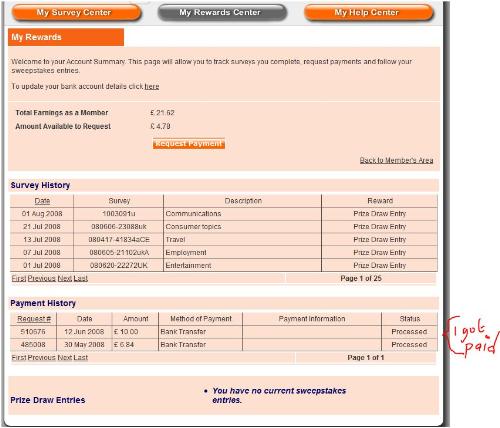This screenshot has width=500, height=428.
Task: Click 'First Previous Next Last' under Payment History
Action: [50, 358]
